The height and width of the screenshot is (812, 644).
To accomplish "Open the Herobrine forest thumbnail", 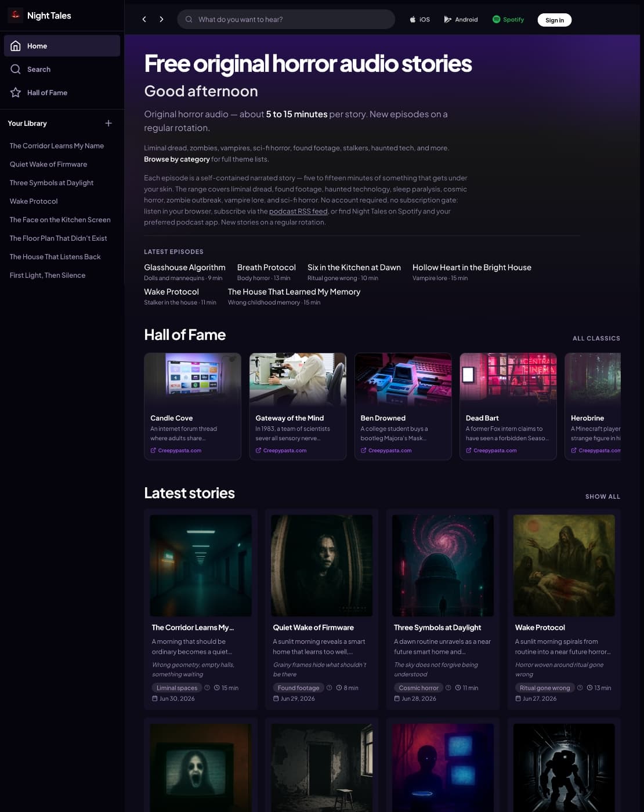I will [x=593, y=379].
